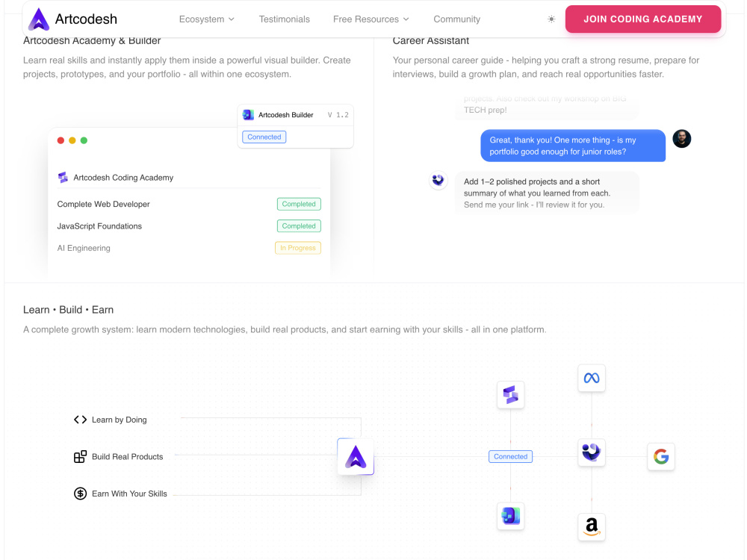Click the Artcodesh Builder icon in version card
Viewport: 747px width, 560px height.
248,115
